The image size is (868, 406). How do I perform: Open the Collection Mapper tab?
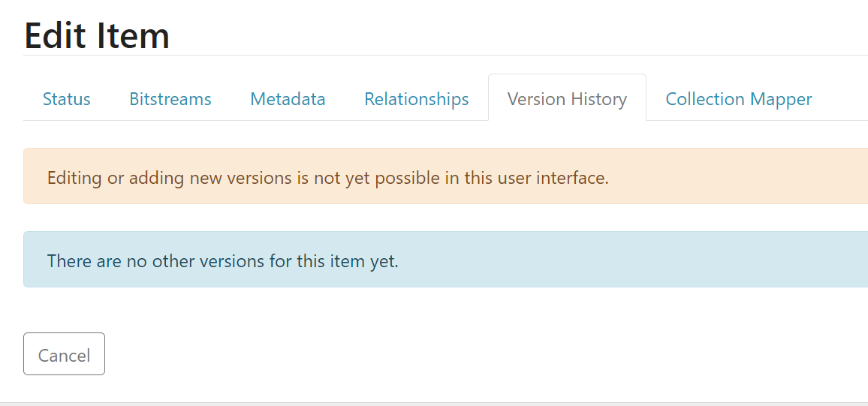click(739, 99)
